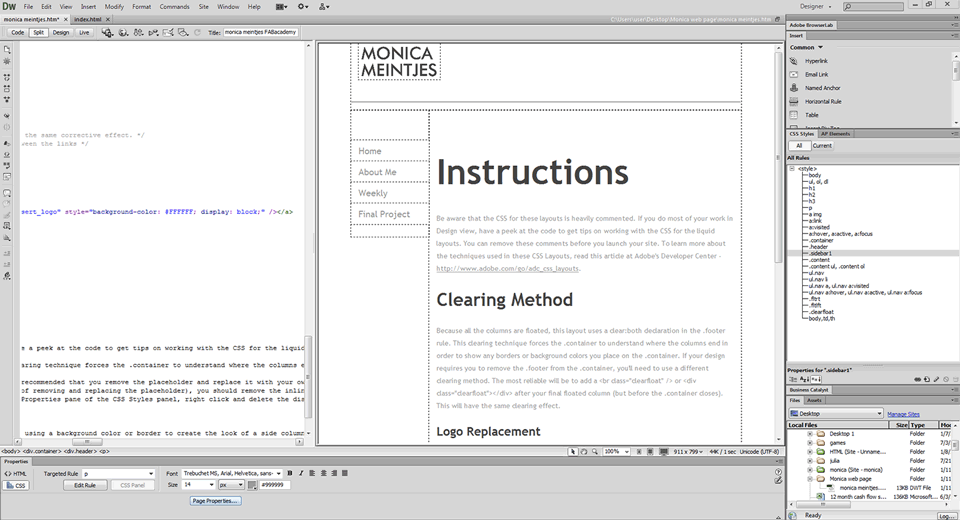Toggle Live view
The image size is (960, 520).
84,32
